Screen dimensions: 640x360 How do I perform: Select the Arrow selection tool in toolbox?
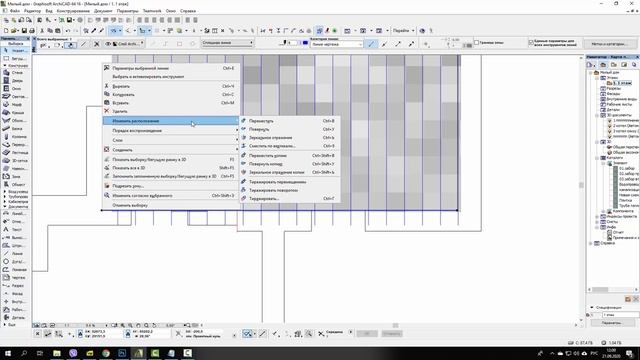(x=15, y=51)
